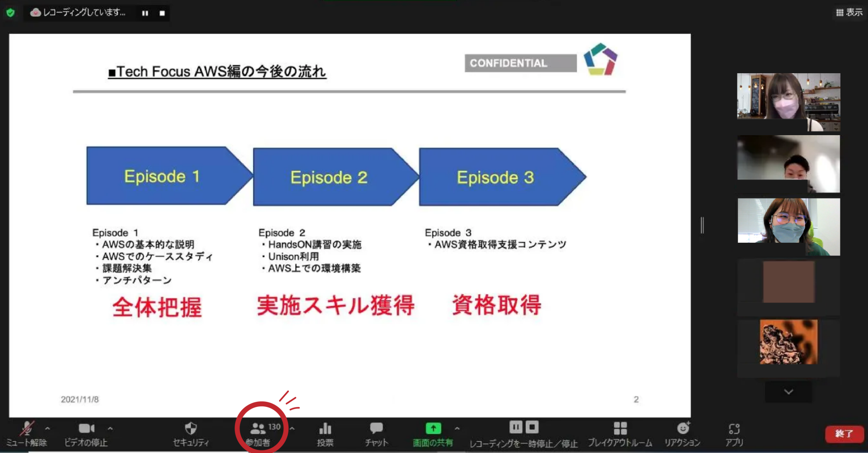The width and height of the screenshot is (868, 453).
Task: Click the cloud recording status label
Action: pos(78,13)
